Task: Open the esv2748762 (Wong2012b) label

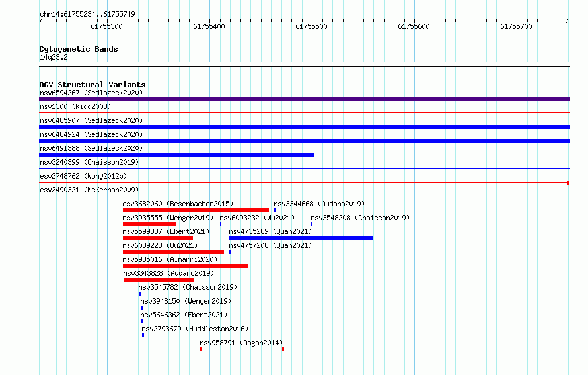Action: pos(83,176)
